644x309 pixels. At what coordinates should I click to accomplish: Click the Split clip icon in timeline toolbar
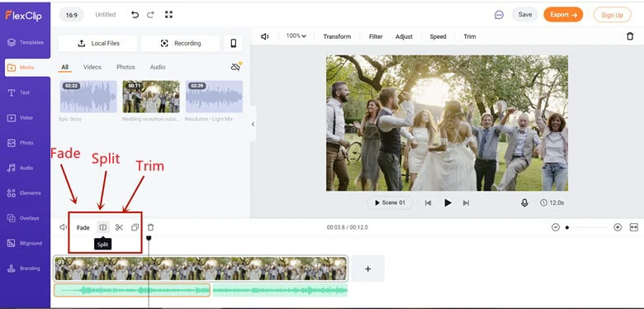pos(103,227)
